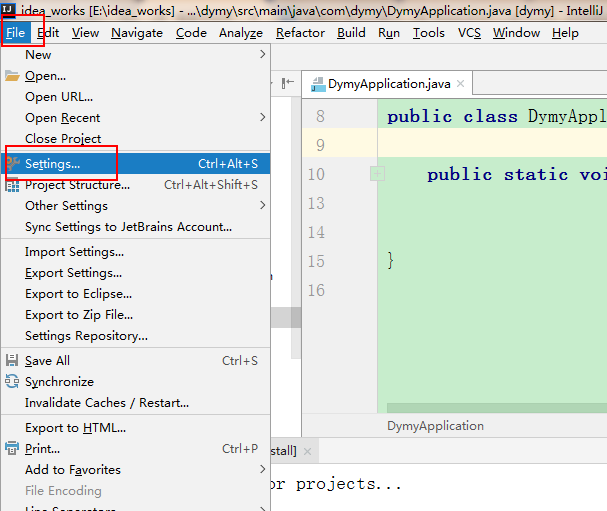Open Settings Repository...
The height and width of the screenshot is (511, 607).
click(x=135, y=335)
